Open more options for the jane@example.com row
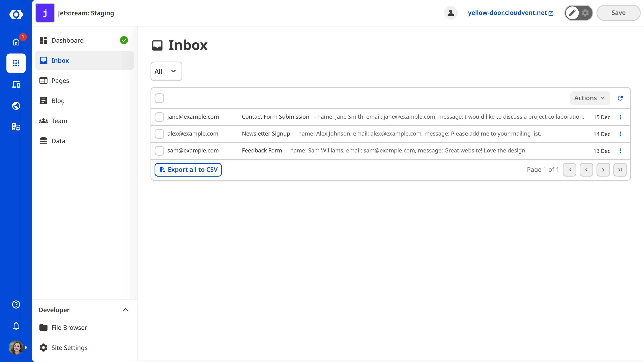 pyautogui.click(x=620, y=117)
